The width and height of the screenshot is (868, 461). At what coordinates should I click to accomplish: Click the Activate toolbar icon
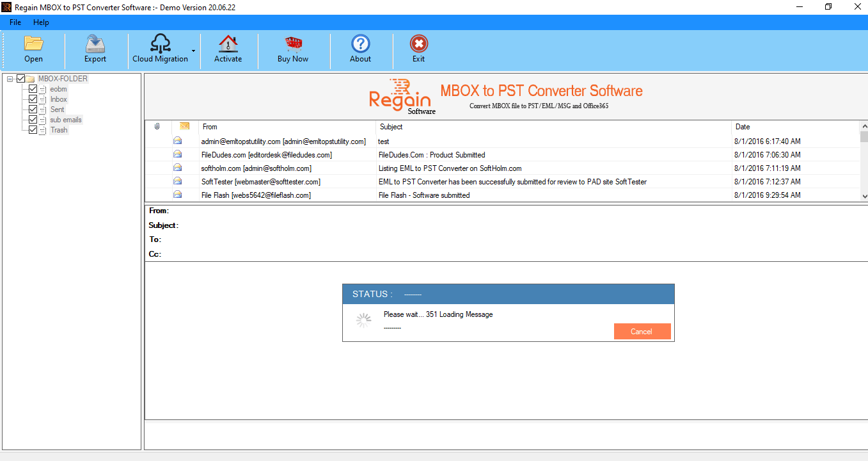[x=228, y=44]
